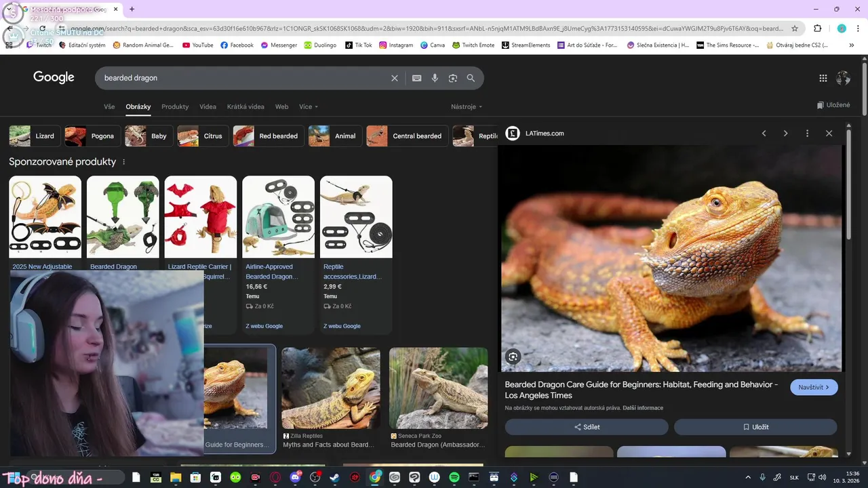The width and height of the screenshot is (868, 488).
Task: Open the sponsored products three-dot info menu
Action: [123, 162]
